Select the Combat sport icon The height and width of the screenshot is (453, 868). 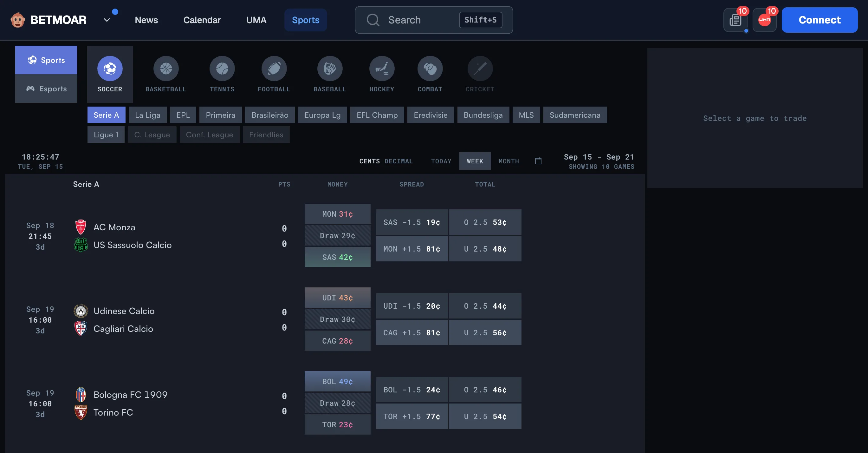[x=430, y=69]
